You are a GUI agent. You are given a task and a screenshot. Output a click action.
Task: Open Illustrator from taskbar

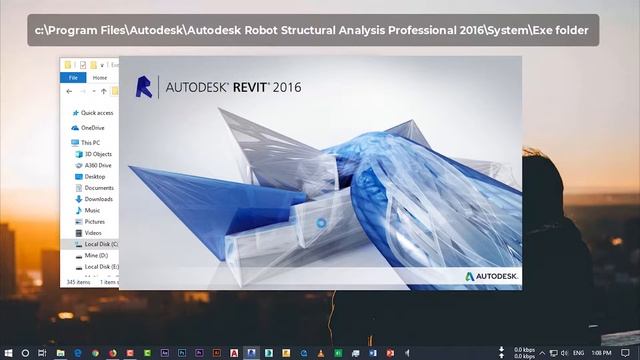216,353
